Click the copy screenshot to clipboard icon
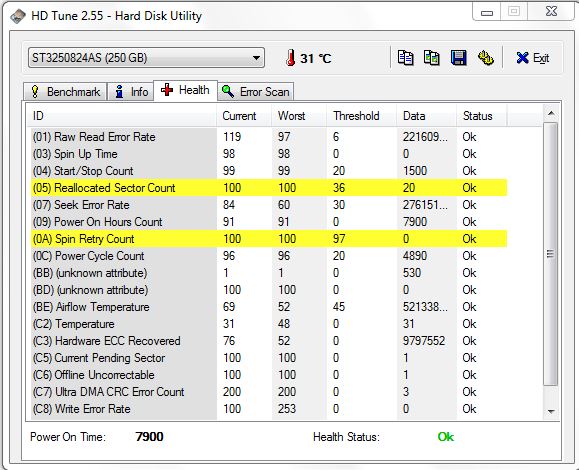 (431, 58)
